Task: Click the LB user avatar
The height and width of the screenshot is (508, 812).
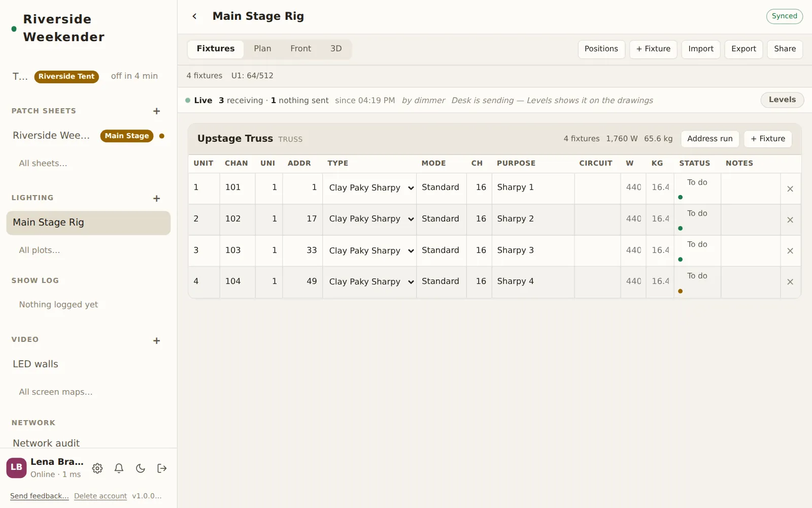Action: pyautogui.click(x=16, y=468)
